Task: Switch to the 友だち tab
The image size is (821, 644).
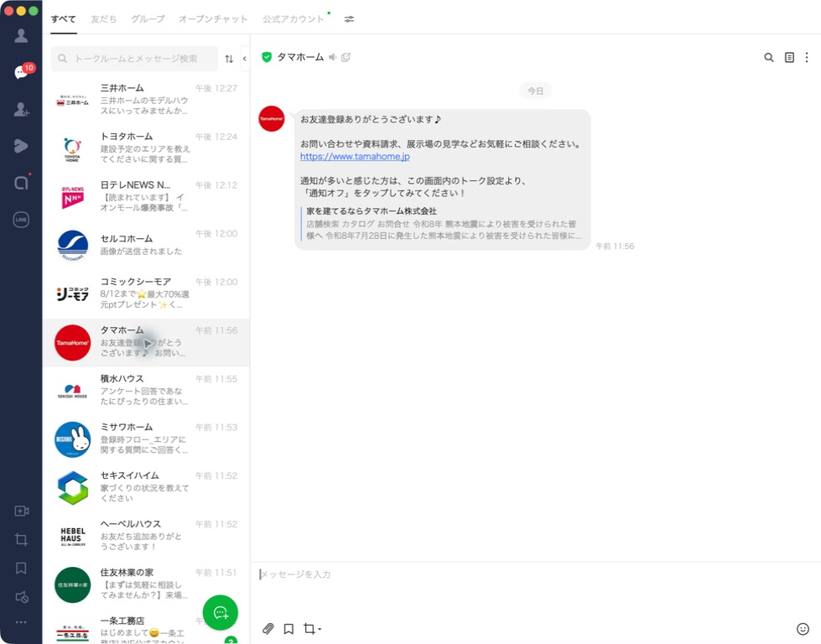Action: click(x=104, y=18)
